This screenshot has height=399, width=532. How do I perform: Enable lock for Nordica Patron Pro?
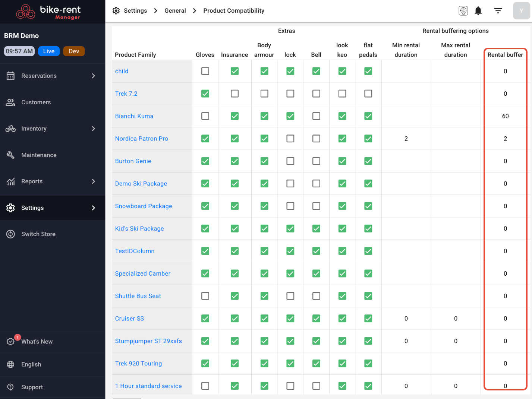coord(290,139)
